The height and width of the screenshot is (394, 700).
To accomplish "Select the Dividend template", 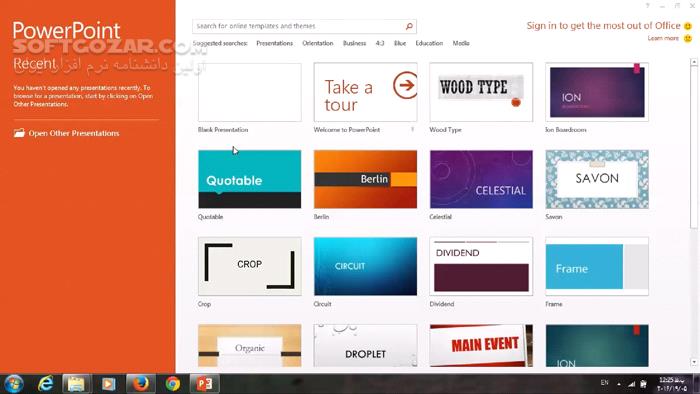I will 481,266.
